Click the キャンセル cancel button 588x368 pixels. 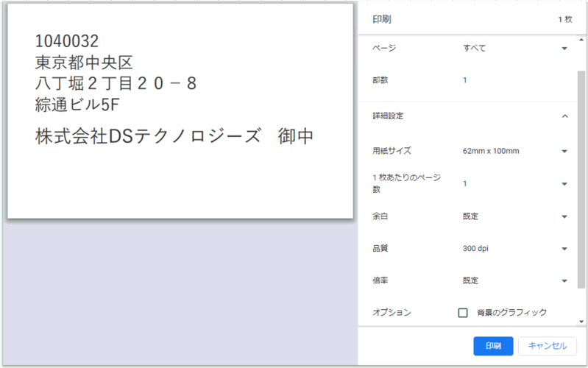coord(547,346)
